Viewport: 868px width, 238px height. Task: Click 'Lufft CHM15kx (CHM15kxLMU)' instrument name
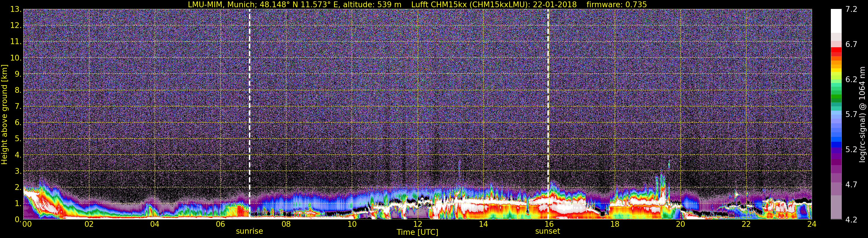click(x=470, y=4)
